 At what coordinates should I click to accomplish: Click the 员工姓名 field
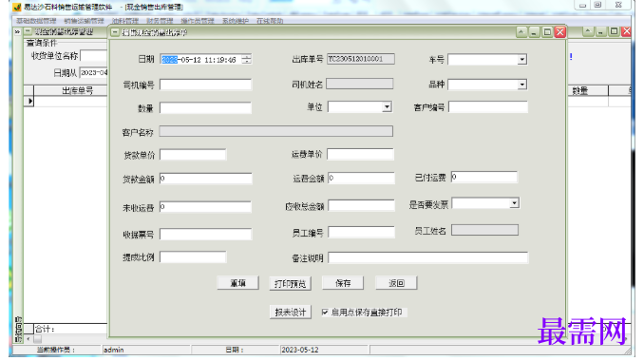pos(484,230)
